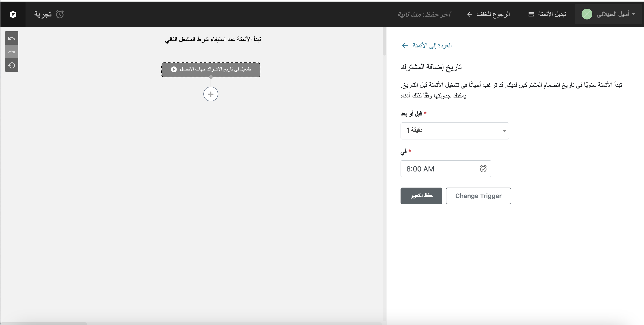Screen dimensions: 644x325
Task: Click الرجوع للخلف in top bar
Action: click(493, 14)
